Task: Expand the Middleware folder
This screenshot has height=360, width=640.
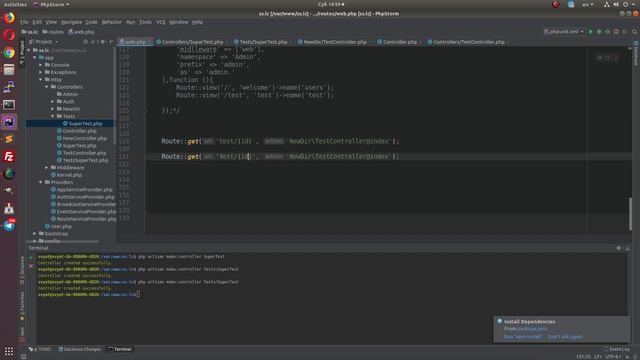Action: [47, 168]
